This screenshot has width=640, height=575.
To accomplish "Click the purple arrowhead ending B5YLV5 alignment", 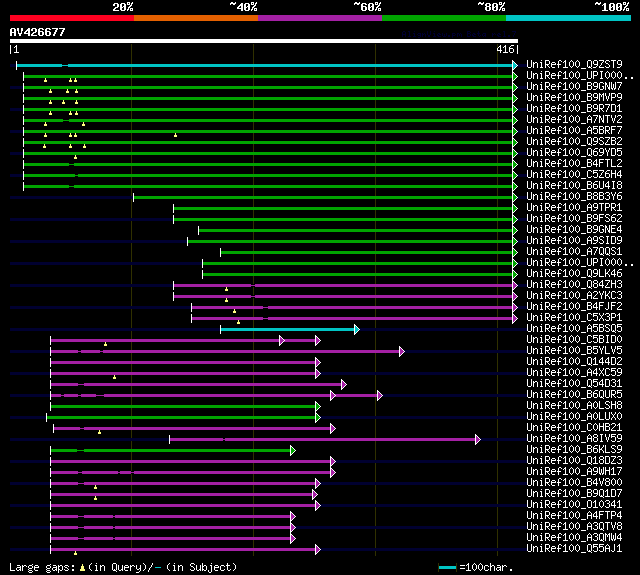I will (402, 351).
